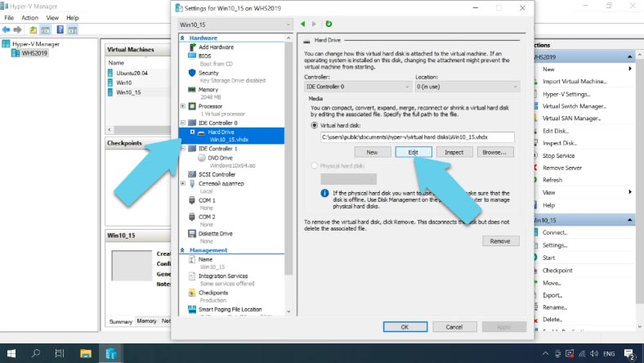
Task: Select DVD Drive under IDE Controller 1
Action: pos(220,158)
